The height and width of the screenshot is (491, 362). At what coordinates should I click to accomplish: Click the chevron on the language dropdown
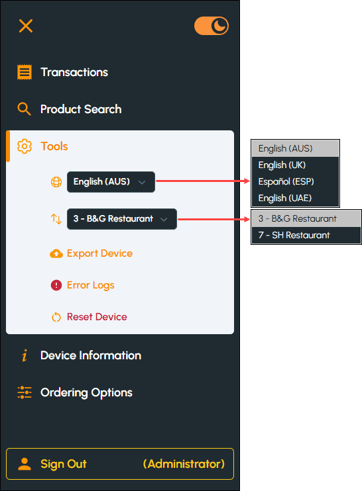pos(142,182)
